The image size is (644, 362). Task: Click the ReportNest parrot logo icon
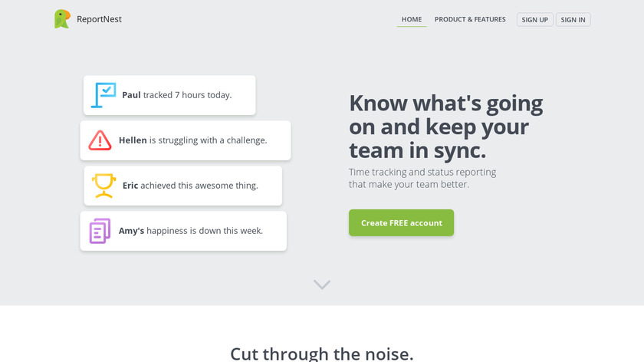[62, 19]
